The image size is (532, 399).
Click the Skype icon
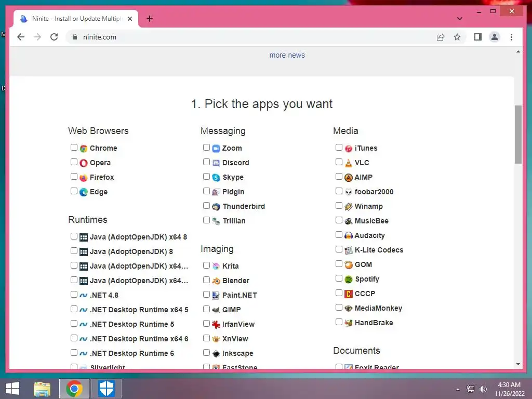tap(216, 178)
